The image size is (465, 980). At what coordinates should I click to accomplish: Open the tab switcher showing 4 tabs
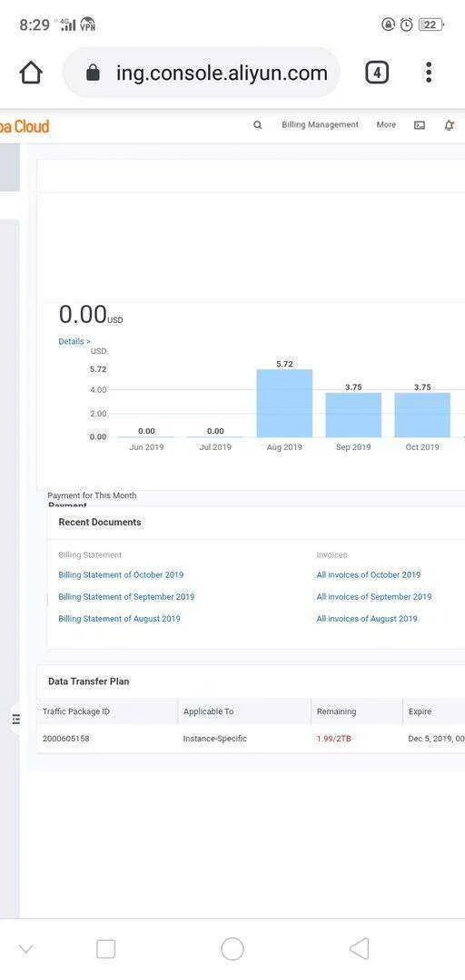376,73
